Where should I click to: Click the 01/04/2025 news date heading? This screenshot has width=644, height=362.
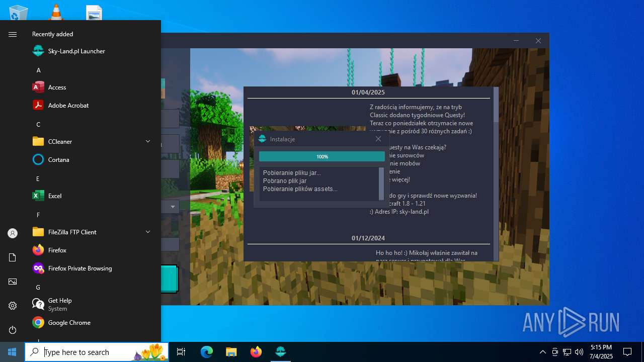point(368,93)
